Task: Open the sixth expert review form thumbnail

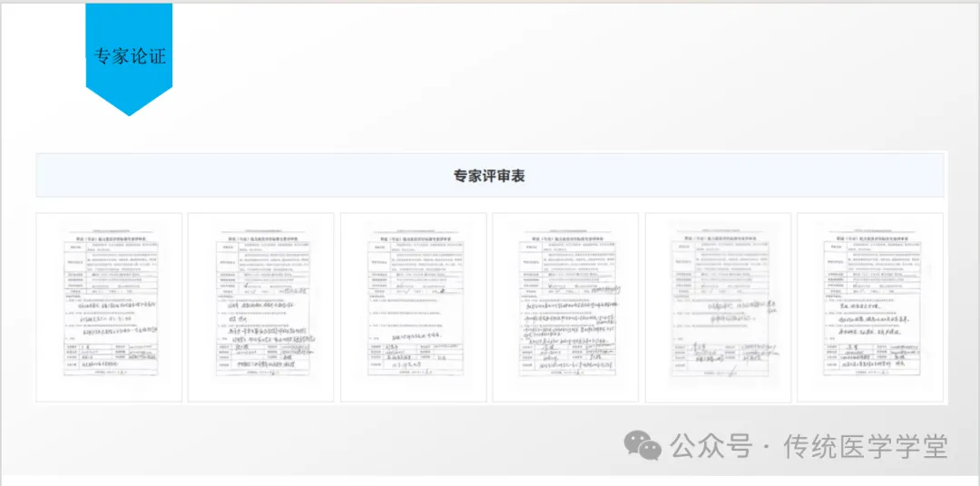Action: 870,307
